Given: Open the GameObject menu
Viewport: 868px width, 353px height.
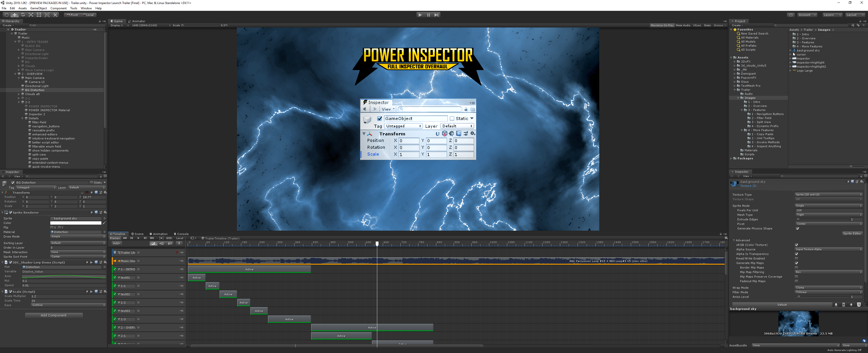Looking at the screenshot, I should coord(38,8).
